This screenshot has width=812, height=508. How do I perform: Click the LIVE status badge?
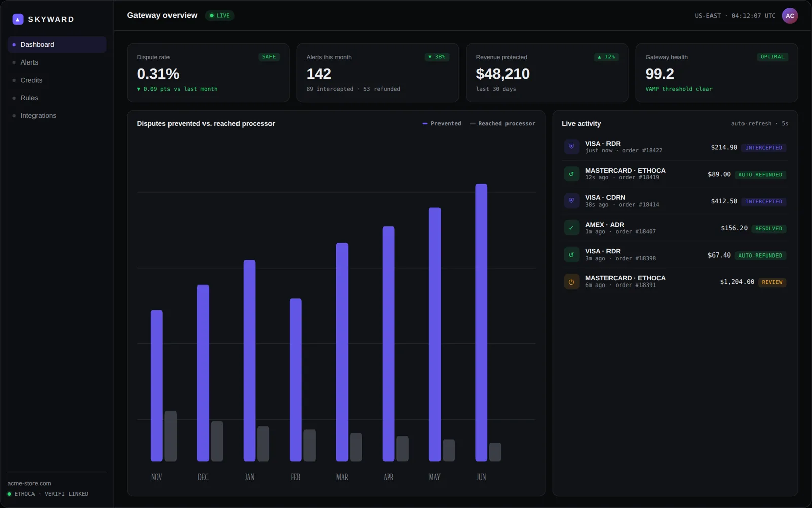click(x=220, y=15)
